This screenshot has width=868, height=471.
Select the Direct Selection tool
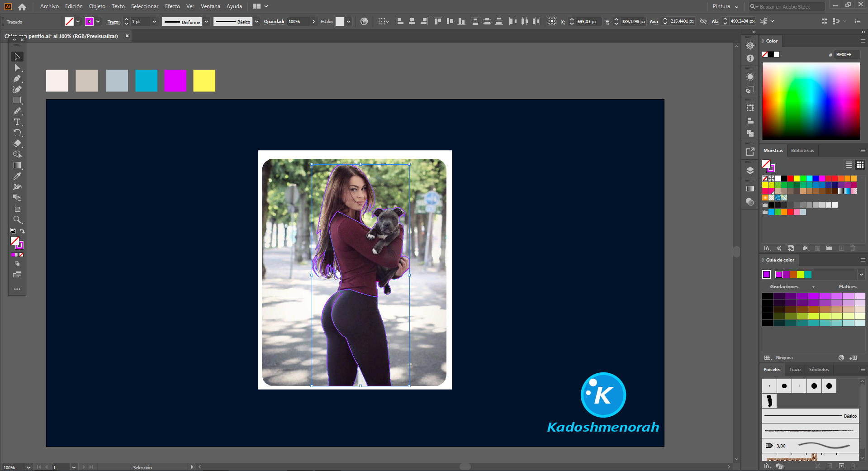click(17, 68)
